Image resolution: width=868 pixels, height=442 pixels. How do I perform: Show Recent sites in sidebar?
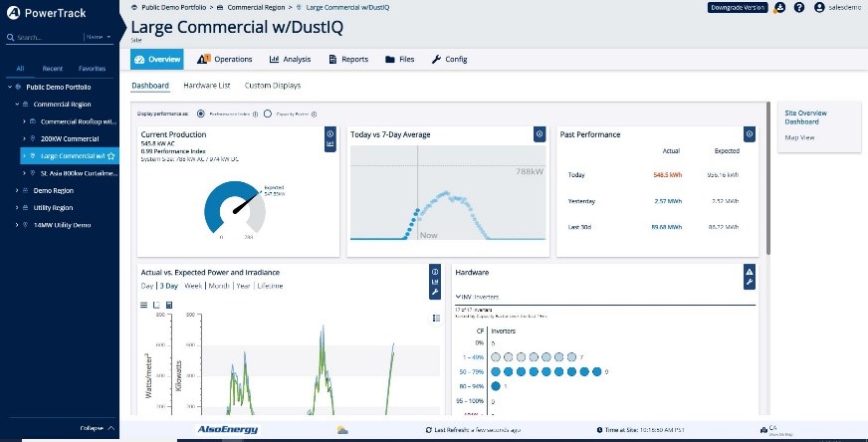click(x=53, y=69)
